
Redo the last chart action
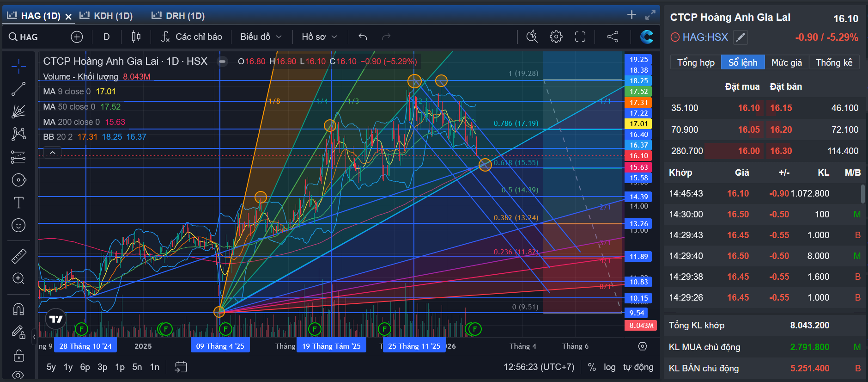[x=386, y=37]
